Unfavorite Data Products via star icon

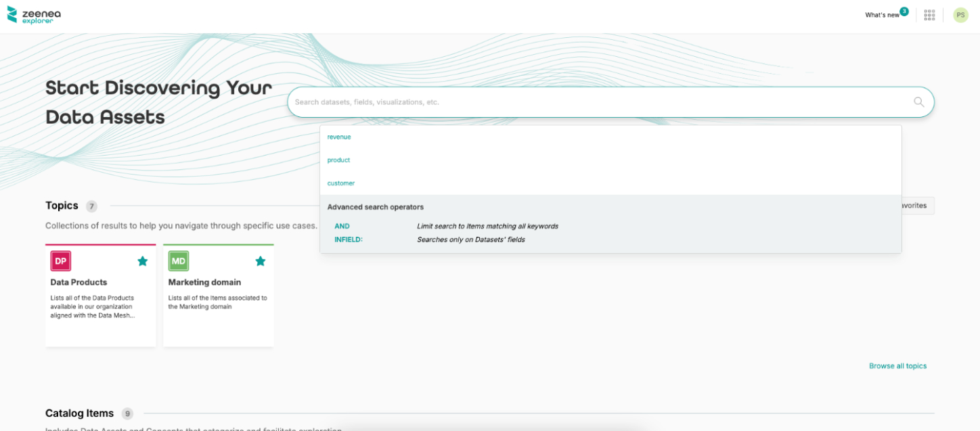point(143,261)
